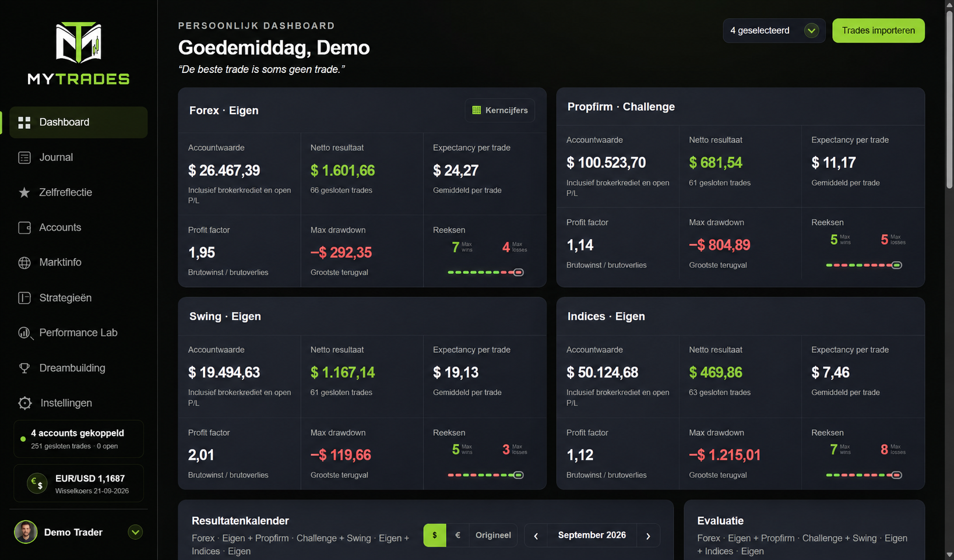The height and width of the screenshot is (560, 954).
Task: Click the Performance Lab chart icon
Action: (24, 333)
